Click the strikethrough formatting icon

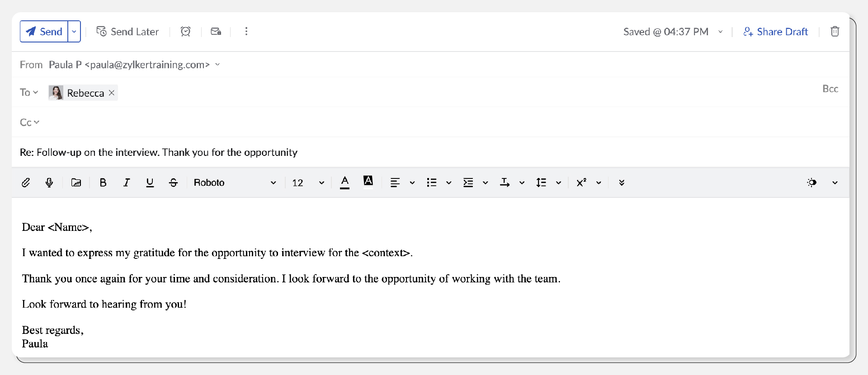tap(173, 183)
